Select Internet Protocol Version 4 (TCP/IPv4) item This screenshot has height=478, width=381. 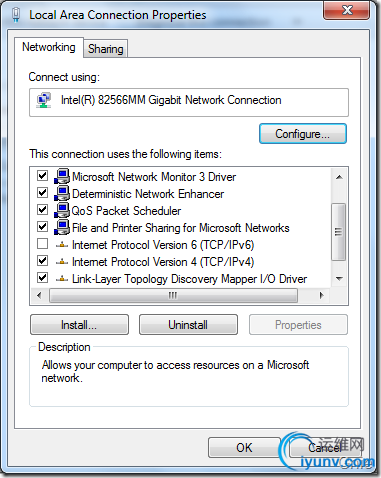163,262
